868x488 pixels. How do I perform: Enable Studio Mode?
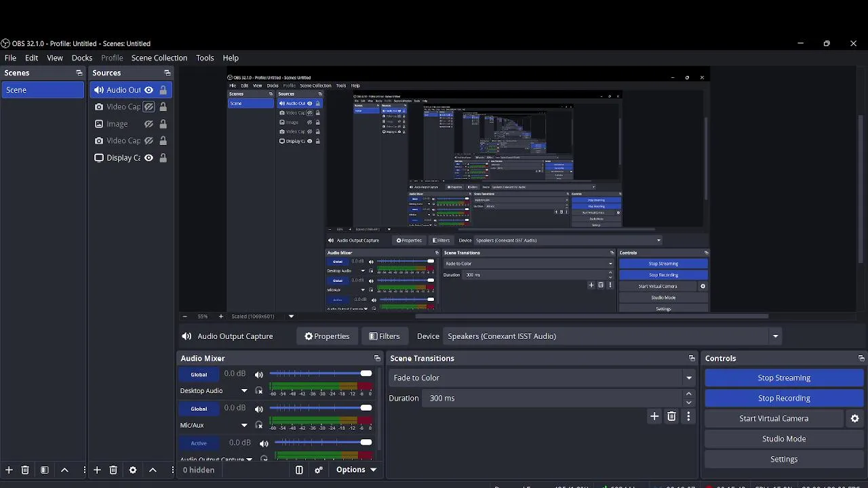(x=784, y=439)
